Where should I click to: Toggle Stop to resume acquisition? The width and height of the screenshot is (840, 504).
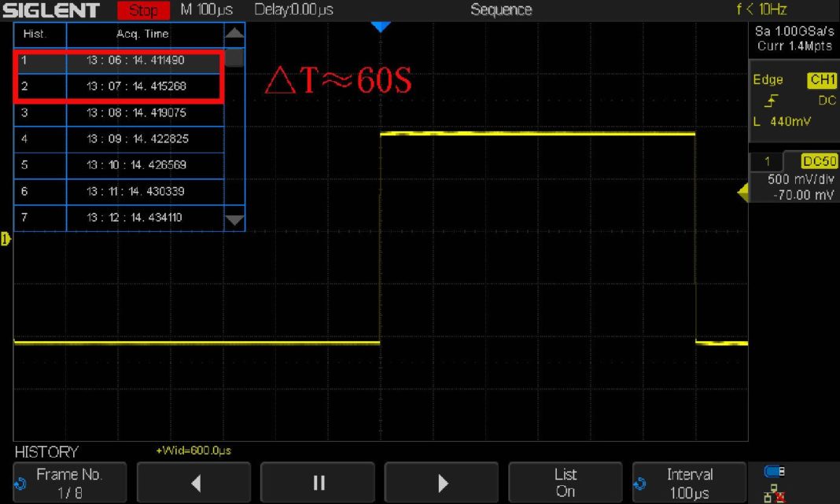click(x=143, y=9)
